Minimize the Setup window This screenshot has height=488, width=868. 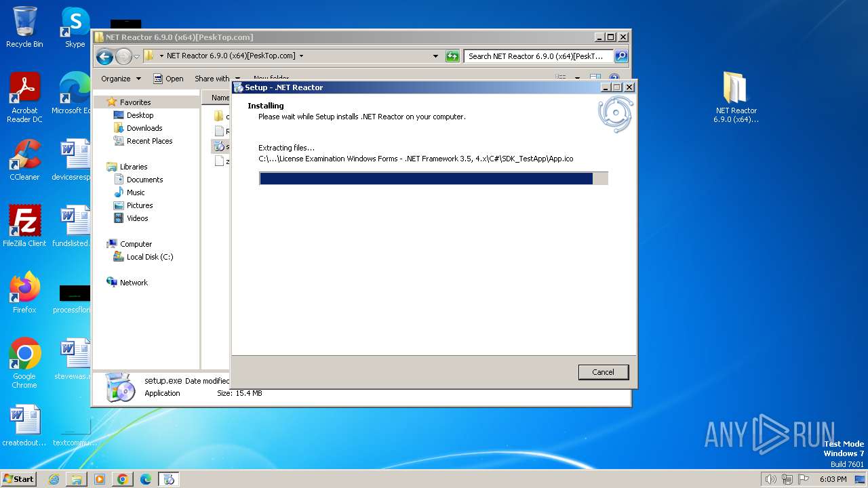[605, 87]
